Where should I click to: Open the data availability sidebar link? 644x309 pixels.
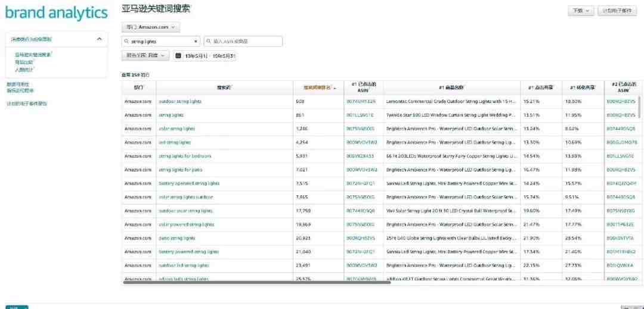coord(18,85)
